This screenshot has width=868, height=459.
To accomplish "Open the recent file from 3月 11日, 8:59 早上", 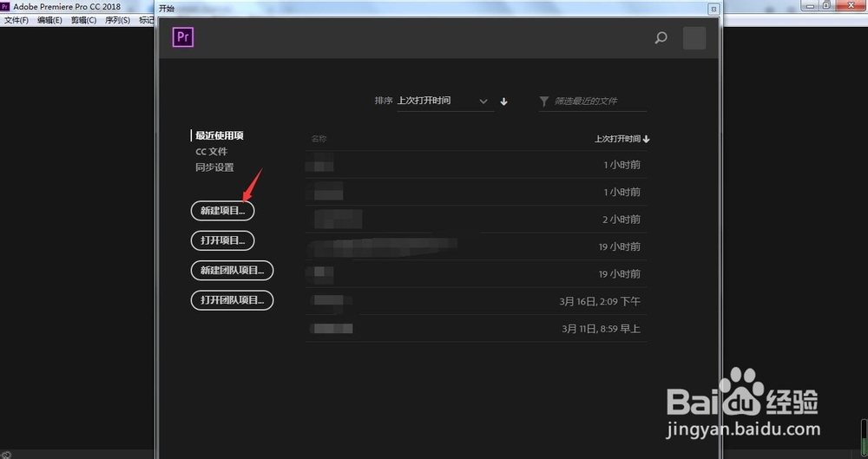I will tap(476, 328).
